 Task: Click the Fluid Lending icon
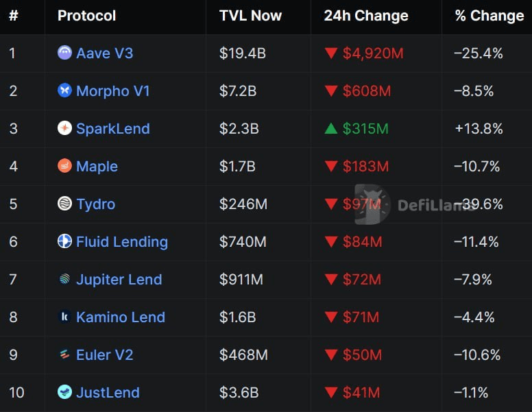click(64, 241)
